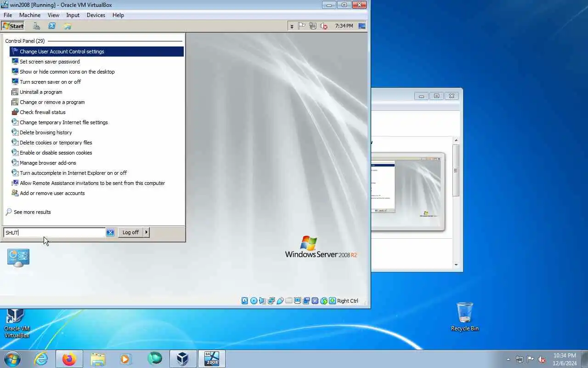Launch Windows PowerShell from guest taskbar
588x368 pixels.
coord(52,26)
